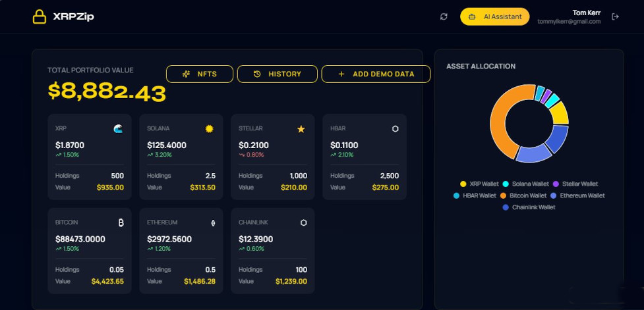The height and width of the screenshot is (310, 644).
Task: Click the Solana price $125.4000
Action: pos(167,145)
